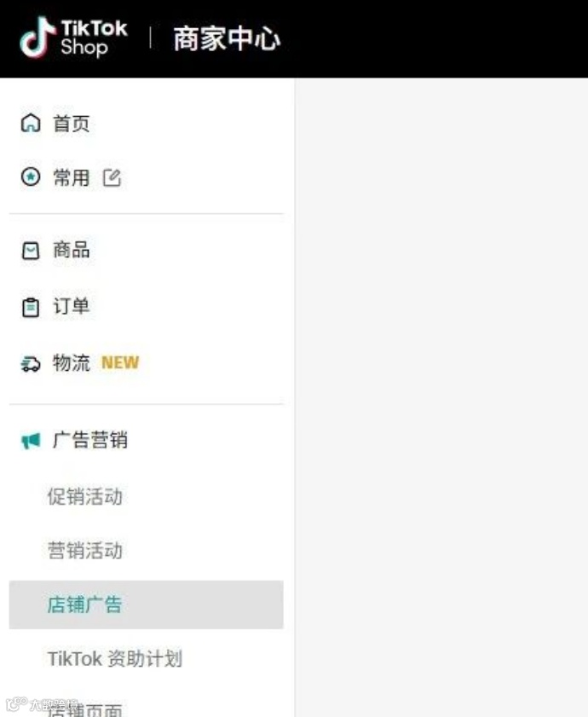Collapse the 广告营销 section
This screenshot has height=717, width=588.
[147, 440]
